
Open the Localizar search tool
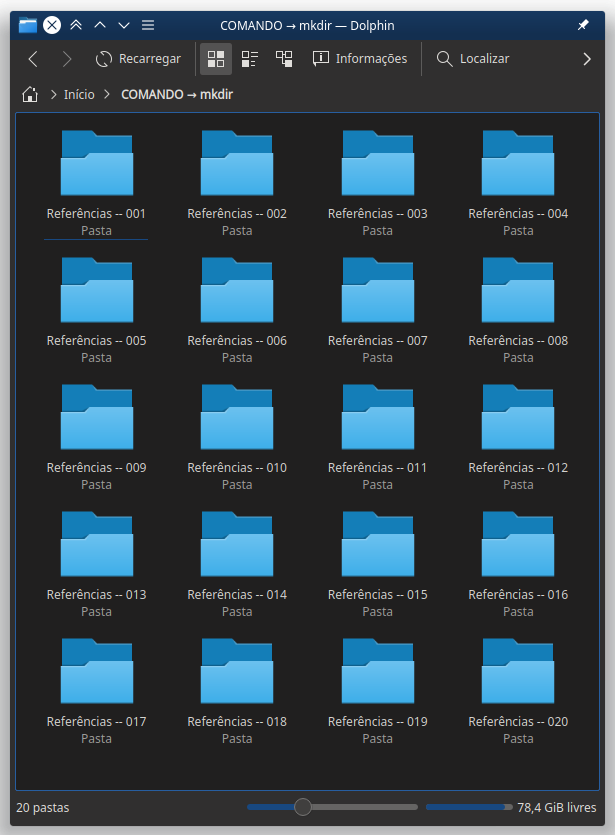point(473,59)
